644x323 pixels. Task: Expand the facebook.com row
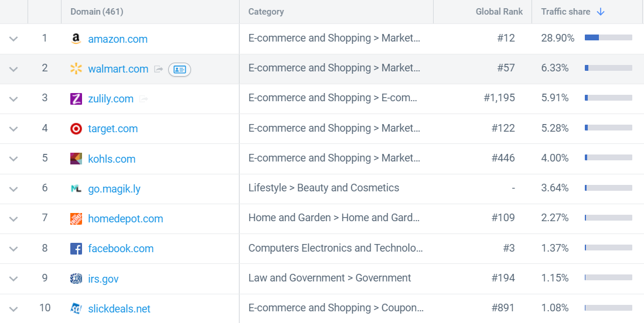click(x=13, y=249)
